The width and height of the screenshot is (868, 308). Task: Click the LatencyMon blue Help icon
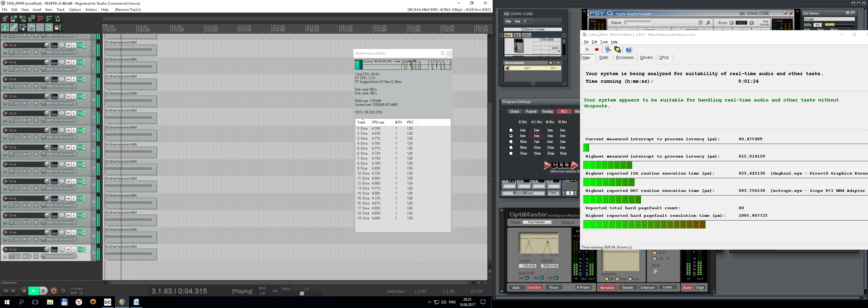(x=629, y=50)
